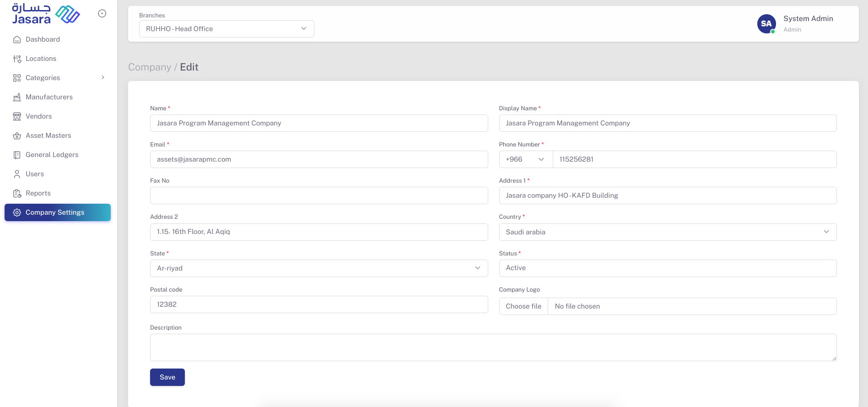The image size is (868, 407).
Task: Click the Users person icon
Action: click(x=17, y=174)
